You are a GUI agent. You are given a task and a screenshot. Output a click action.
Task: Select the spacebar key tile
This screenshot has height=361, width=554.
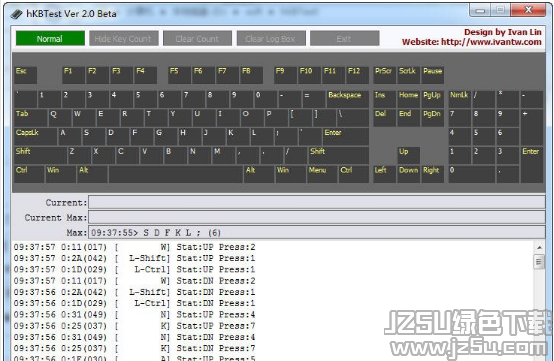pyautogui.click(x=176, y=174)
